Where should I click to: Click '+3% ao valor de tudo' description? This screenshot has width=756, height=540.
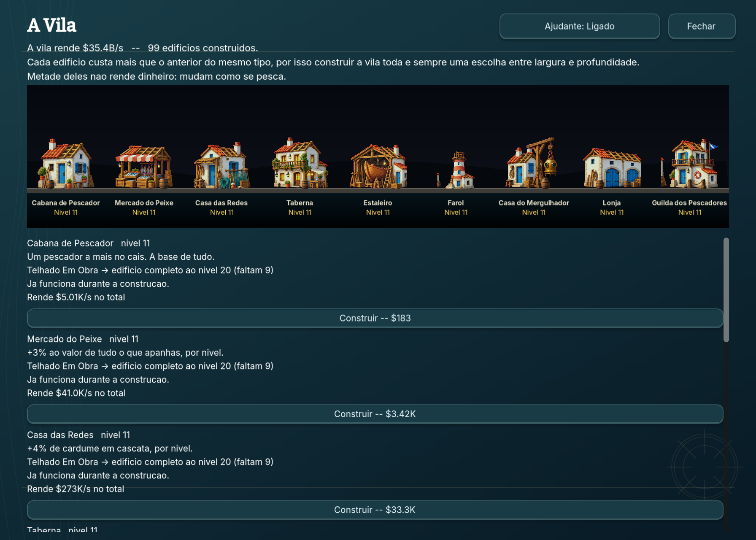[125, 353]
